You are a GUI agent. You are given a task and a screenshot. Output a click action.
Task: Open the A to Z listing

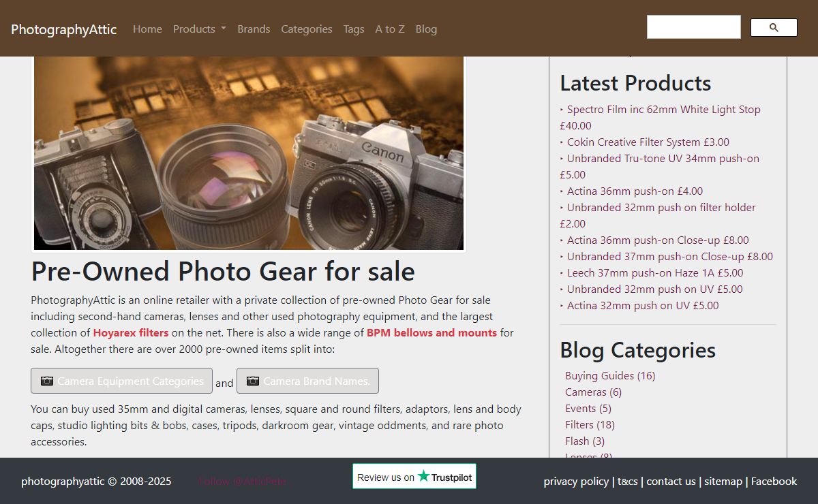pyautogui.click(x=390, y=29)
